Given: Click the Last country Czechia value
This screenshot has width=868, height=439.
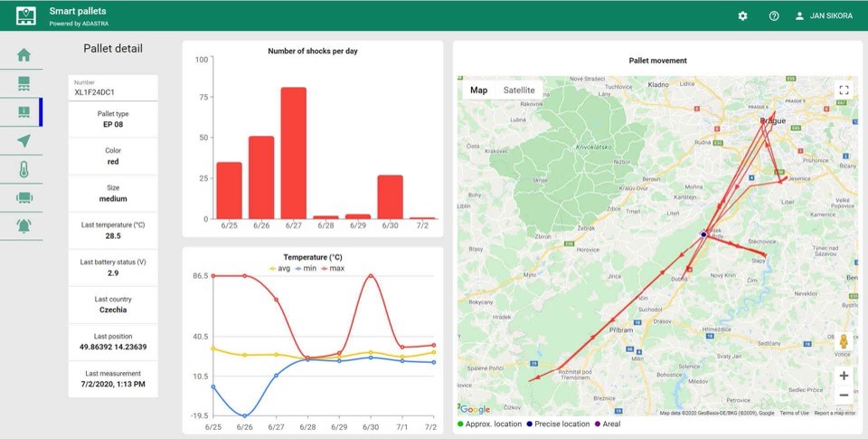Looking at the screenshot, I should [x=113, y=310].
